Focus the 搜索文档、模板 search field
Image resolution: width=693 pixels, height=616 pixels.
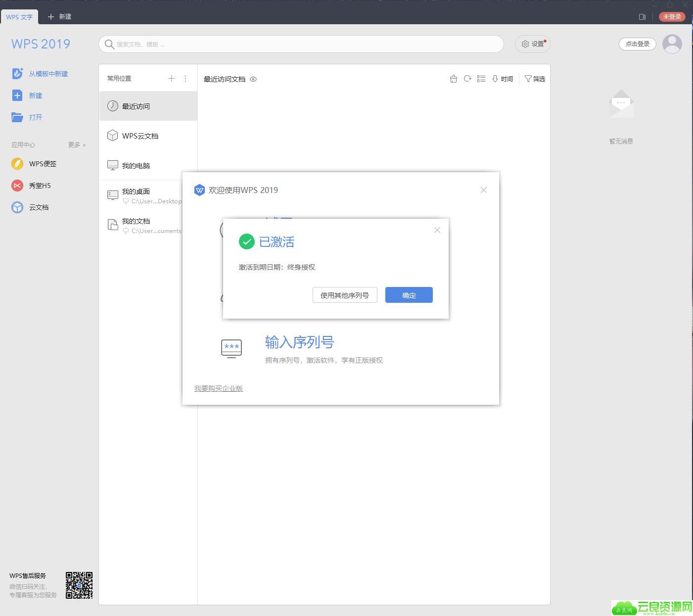tap(301, 44)
